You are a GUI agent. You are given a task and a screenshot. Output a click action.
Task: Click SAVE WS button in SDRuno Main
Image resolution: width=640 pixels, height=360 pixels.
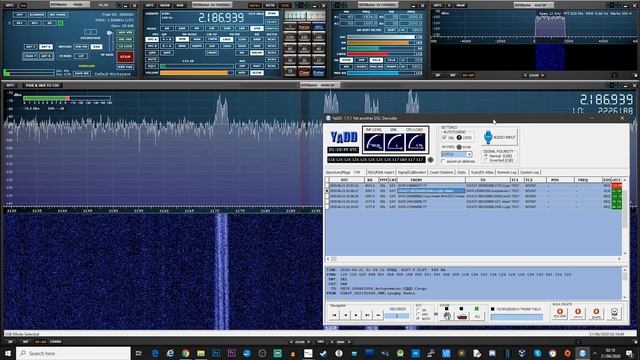tap(82, 73)
